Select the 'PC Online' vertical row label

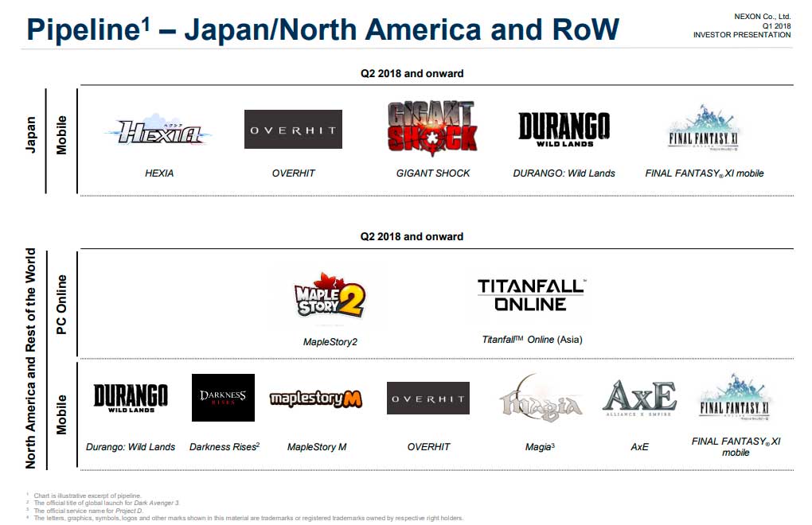click(61, 304)
